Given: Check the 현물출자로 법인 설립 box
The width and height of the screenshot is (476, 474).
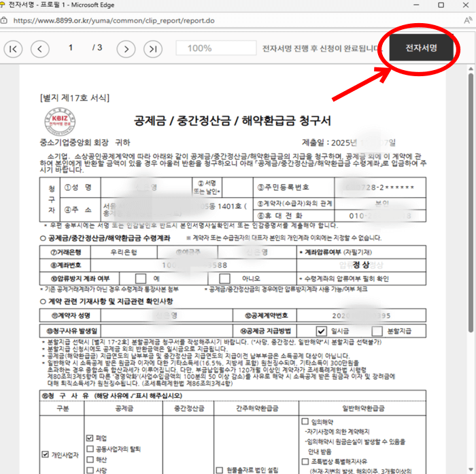Looking at the screenshot, I should point(219,470).
